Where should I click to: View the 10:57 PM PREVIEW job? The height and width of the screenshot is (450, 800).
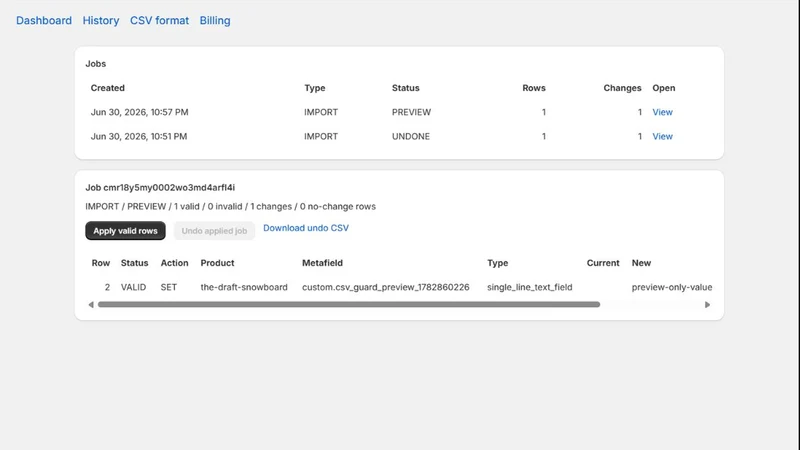pos(662,112)
